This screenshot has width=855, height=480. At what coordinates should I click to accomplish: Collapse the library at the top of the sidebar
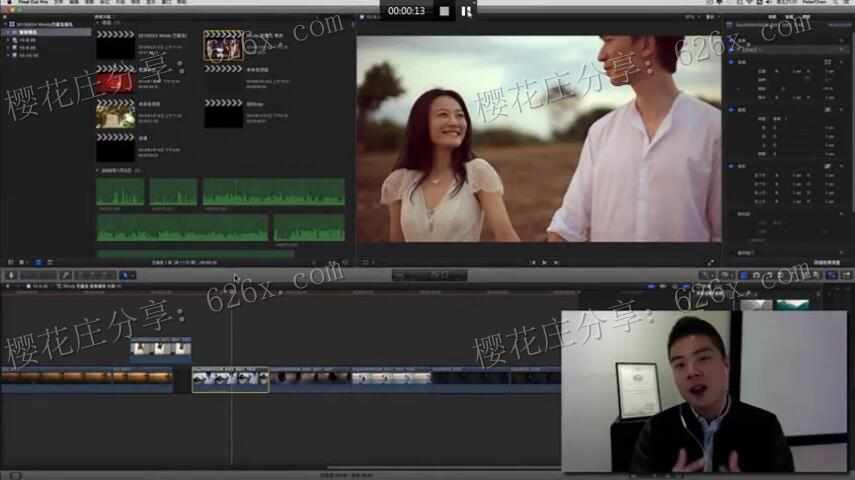point(5,25)
